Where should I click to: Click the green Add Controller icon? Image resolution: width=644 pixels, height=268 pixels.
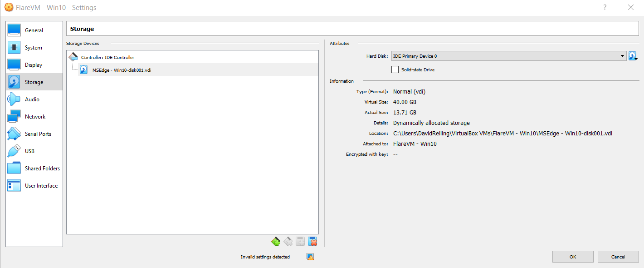[x=275, y=241]
